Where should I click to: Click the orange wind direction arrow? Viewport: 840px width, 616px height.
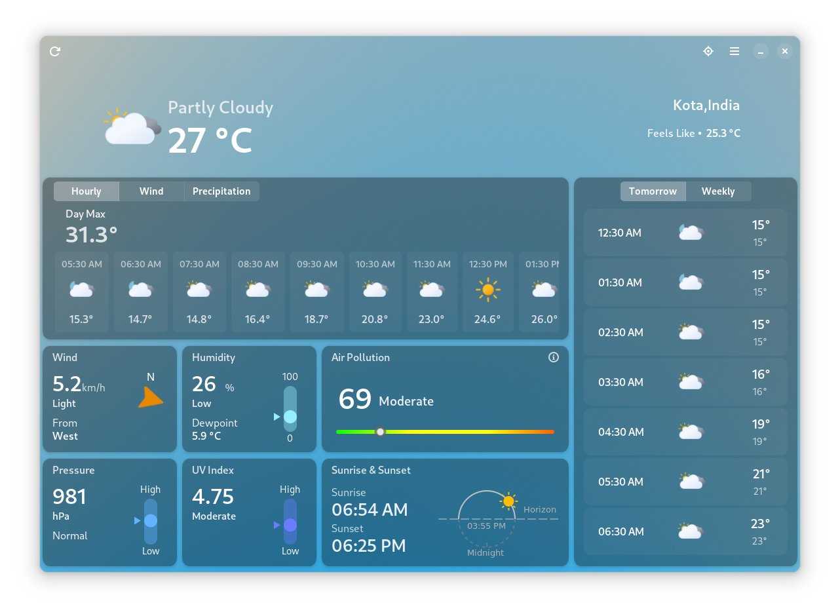[151, 398]
